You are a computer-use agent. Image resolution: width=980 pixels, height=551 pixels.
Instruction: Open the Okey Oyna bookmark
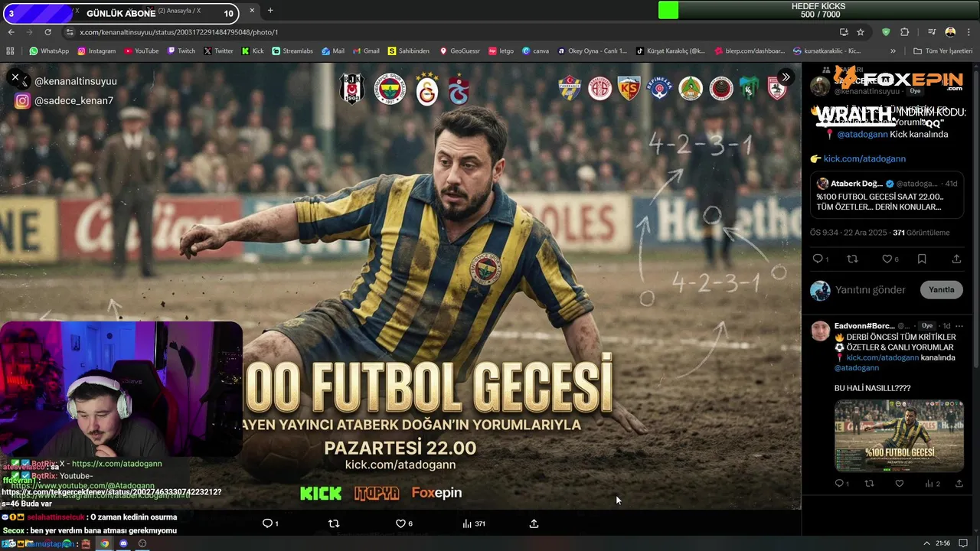[593, 51]
